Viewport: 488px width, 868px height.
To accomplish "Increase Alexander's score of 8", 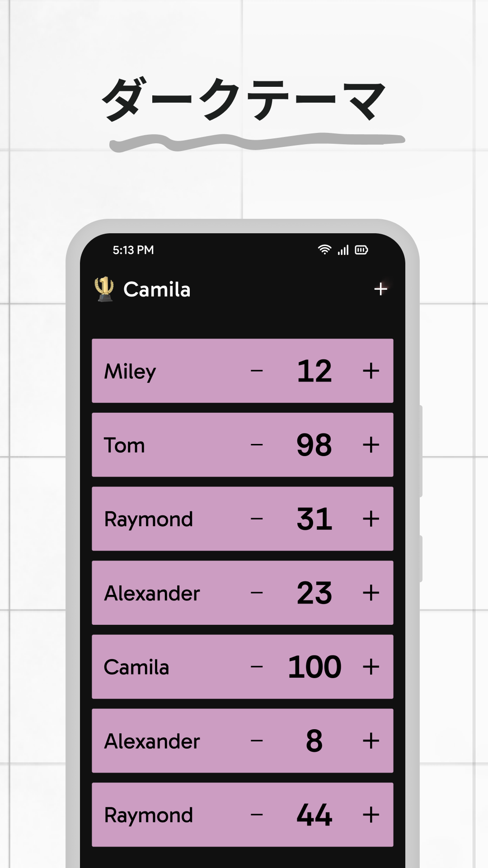I will pos(371,741).
